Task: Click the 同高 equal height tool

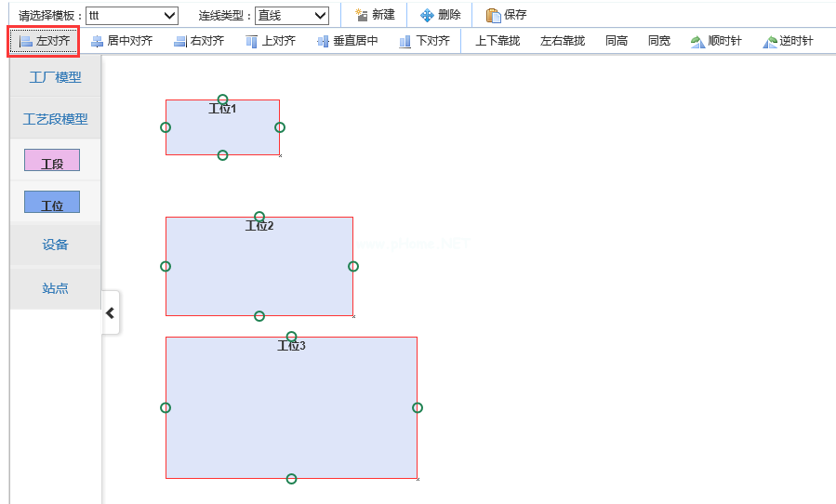Action: coord(616,41)
